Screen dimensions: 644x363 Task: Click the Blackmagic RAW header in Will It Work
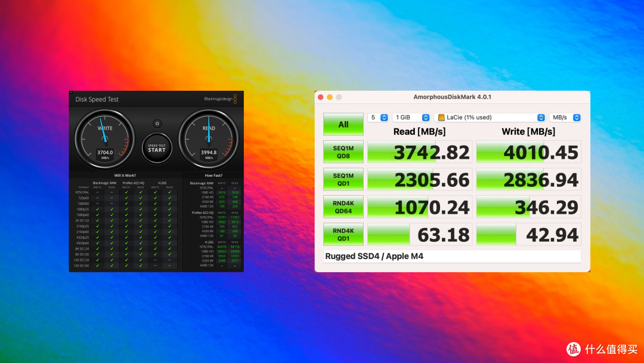[x=104, y=183]
